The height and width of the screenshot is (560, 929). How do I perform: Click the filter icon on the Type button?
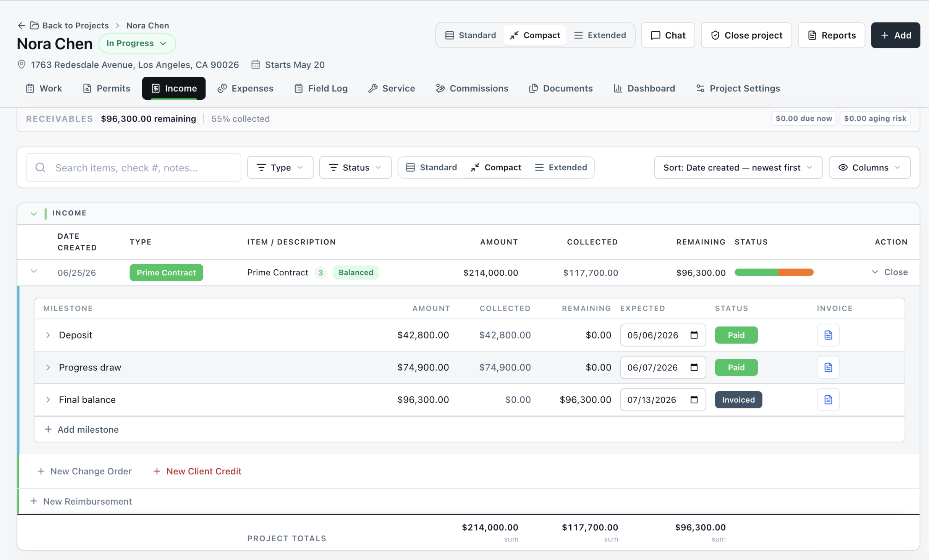[x=261, y=167]
